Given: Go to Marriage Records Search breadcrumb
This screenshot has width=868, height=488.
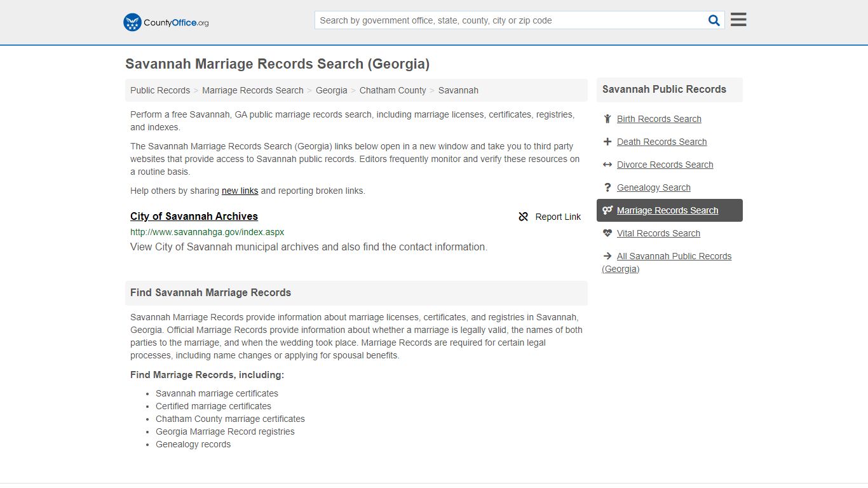Looking at the screenshot, I should coord(253,90).
